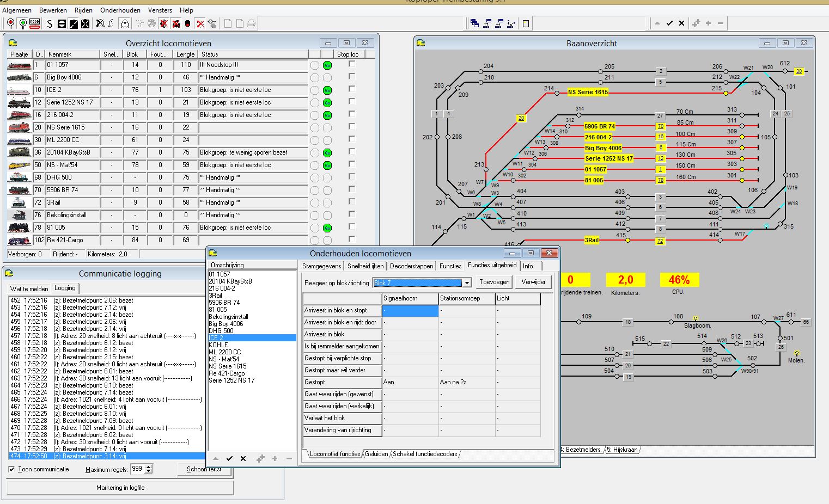Screen dimensions: 829x504
Task: Switch to the Decoderstappen tab
Action: [x=412, y=266]
